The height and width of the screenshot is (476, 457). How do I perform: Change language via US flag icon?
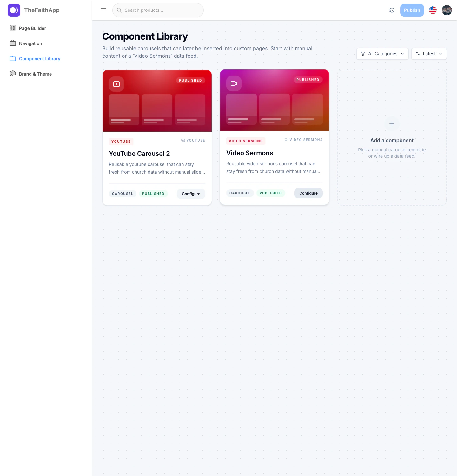click(x=433, y=10)
